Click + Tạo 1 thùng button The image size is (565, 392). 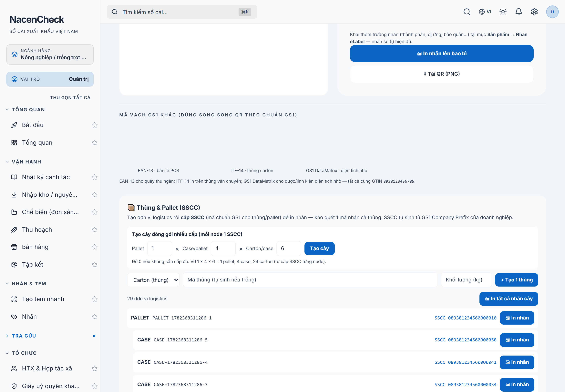(x=517, y=280)
